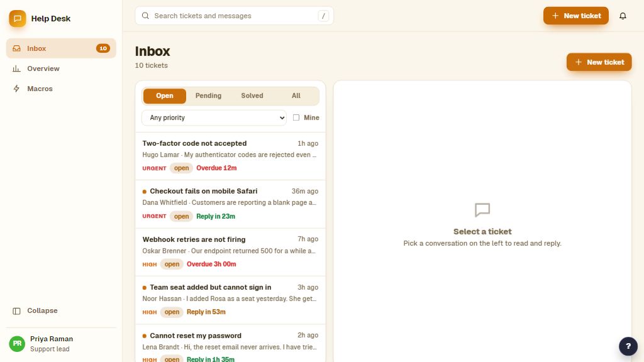The height and width of the screenshot is (362, 644).
Task: Click New ticket button in top bar
Action: (x=576, y=16)
